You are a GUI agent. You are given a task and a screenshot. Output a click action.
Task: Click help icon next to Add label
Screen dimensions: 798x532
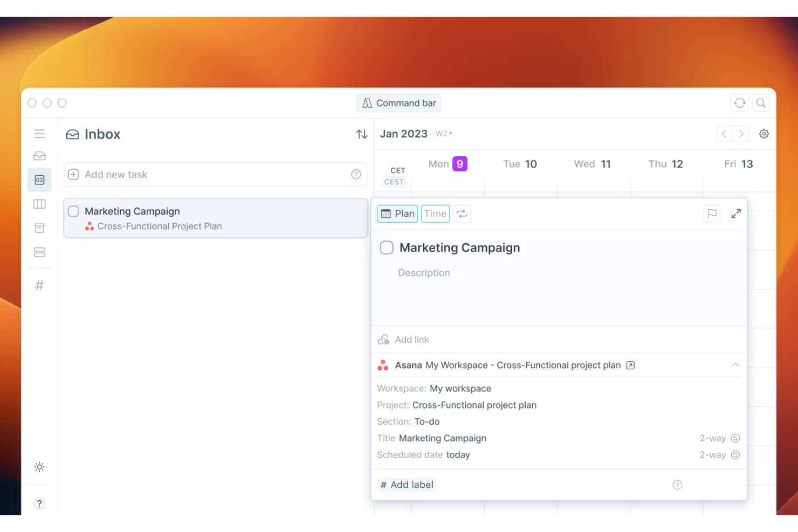click(677, 485)
